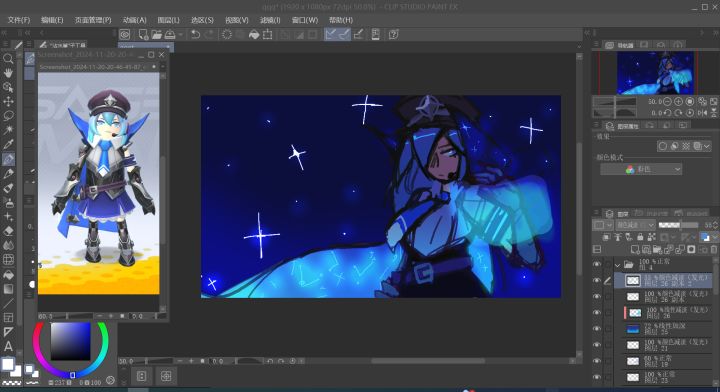Pick the eyedropper tool
Screen dimensions: 720x392
click(x=8, y=144)
